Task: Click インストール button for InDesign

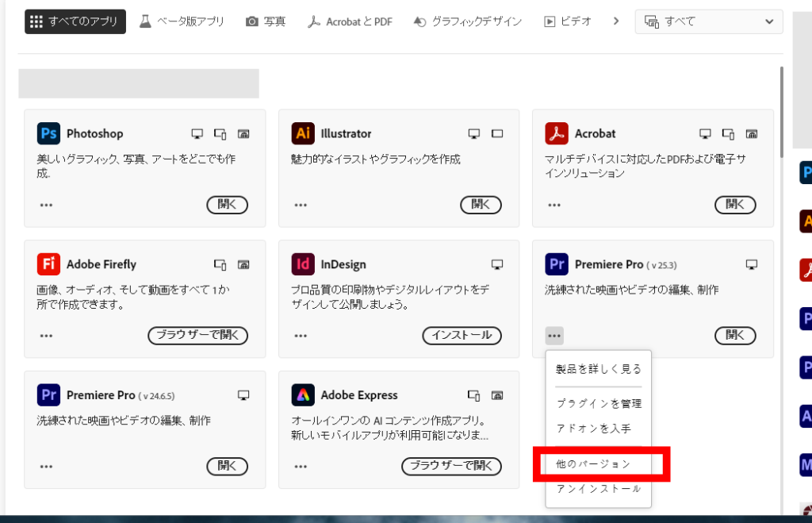Action: [x=462, y=336]
